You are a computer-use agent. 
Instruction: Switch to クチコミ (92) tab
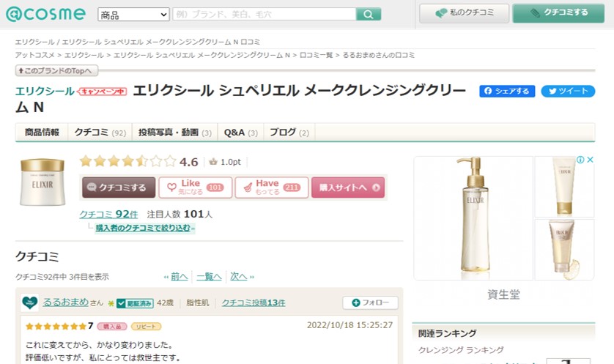(x=100, y=133)
